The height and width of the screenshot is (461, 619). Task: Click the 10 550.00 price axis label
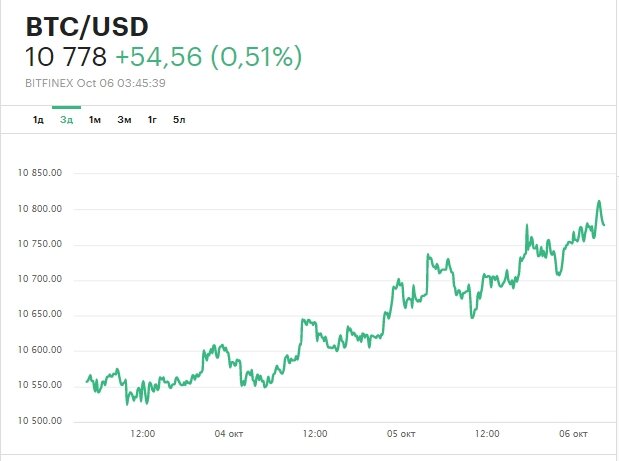click(41, 385)
